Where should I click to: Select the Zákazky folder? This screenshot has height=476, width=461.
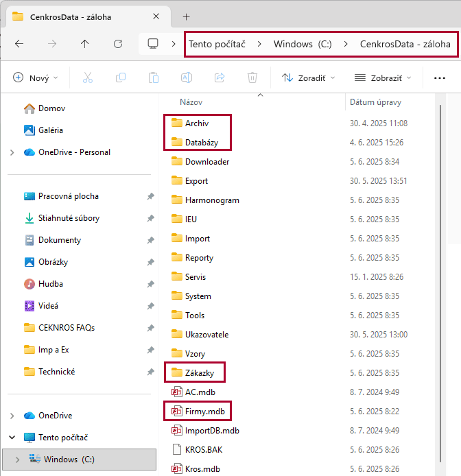tap(200, 373)
